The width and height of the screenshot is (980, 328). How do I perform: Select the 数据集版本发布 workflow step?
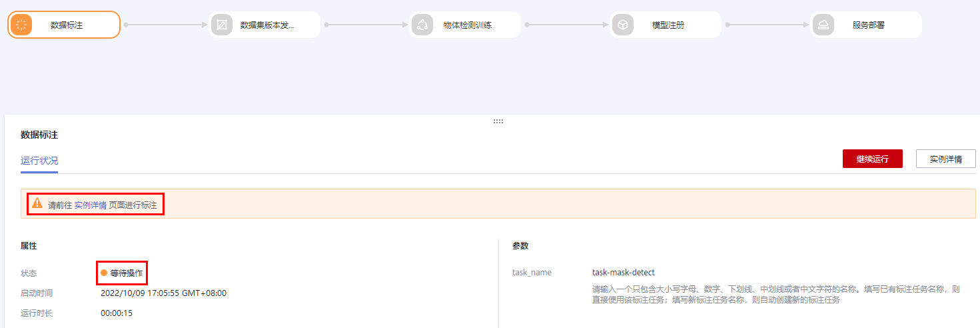coord(267,25)
